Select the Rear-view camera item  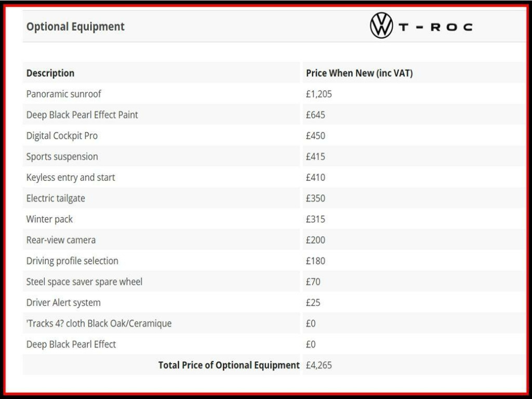pyautogui.click(x=61, y=240)
